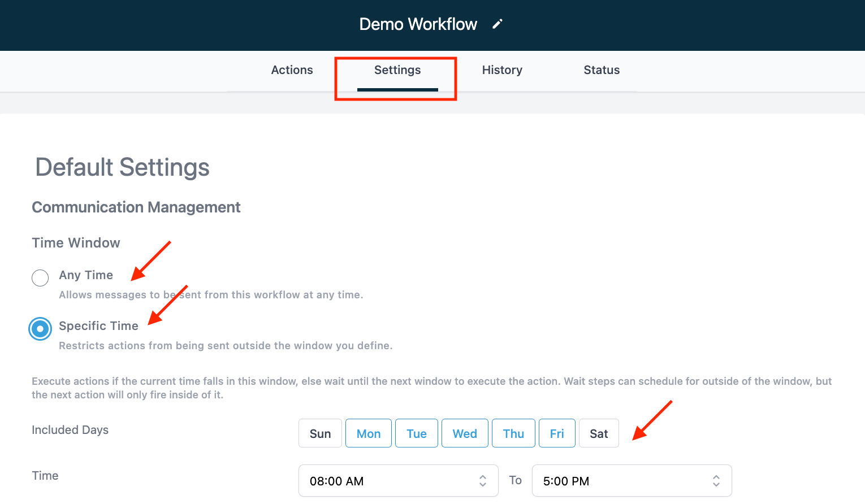Switch to the Settings tab
This screenshot has width=865, height=504.
tap(397, 70)
